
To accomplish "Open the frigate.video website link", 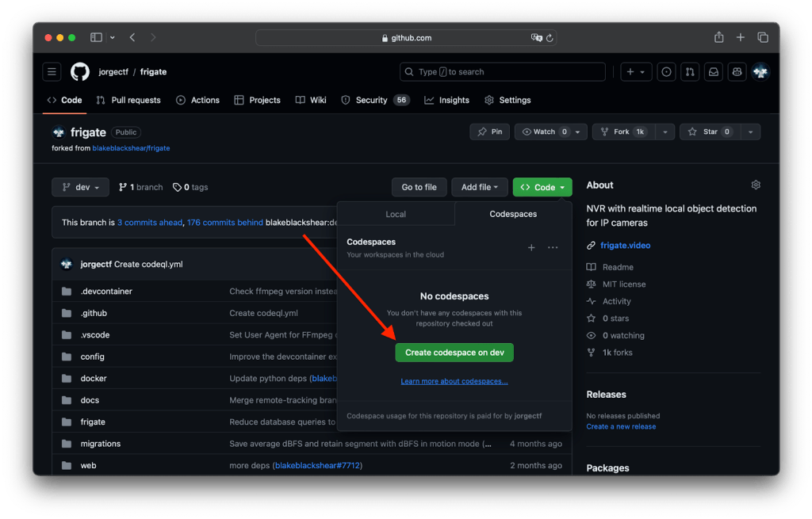I will point(625,246).
